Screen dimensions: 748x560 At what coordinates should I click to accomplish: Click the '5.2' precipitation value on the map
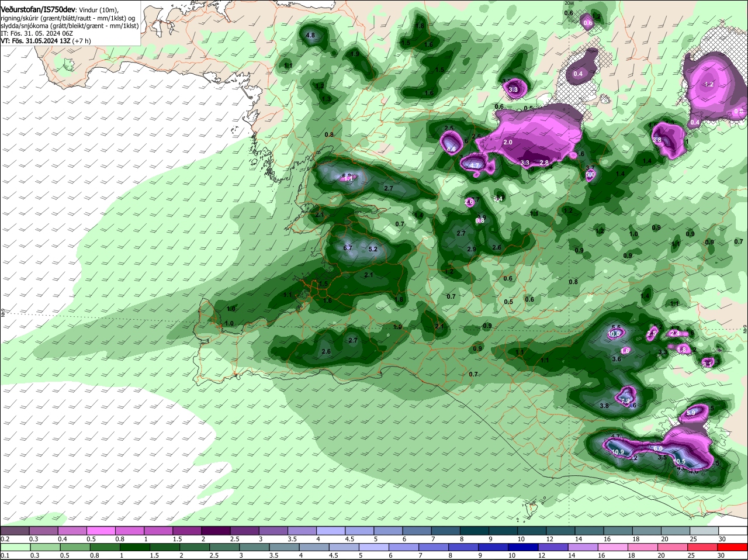pos(373,249)
